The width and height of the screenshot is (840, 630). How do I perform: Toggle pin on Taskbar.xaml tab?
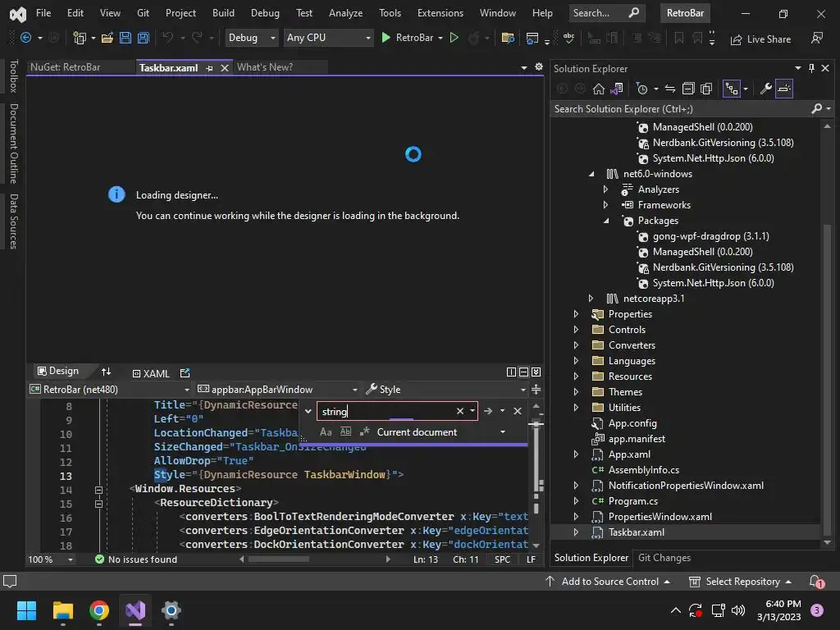click(209, 68)
